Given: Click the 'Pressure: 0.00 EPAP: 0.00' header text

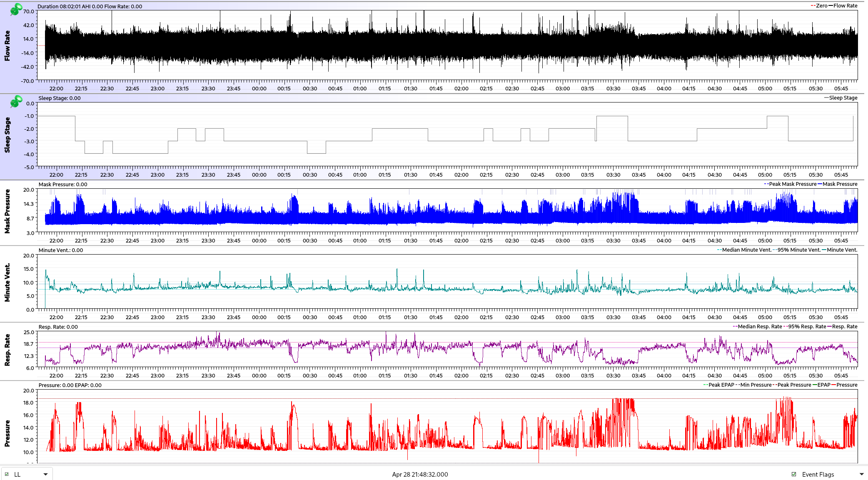Looking at the screenshot, I should click(x=70, y=385).
